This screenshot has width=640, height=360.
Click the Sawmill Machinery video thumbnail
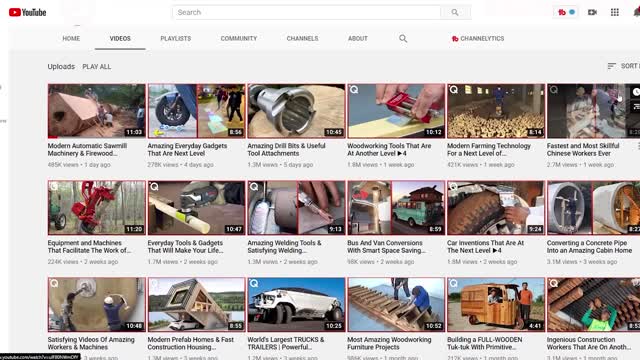point(96,111)
